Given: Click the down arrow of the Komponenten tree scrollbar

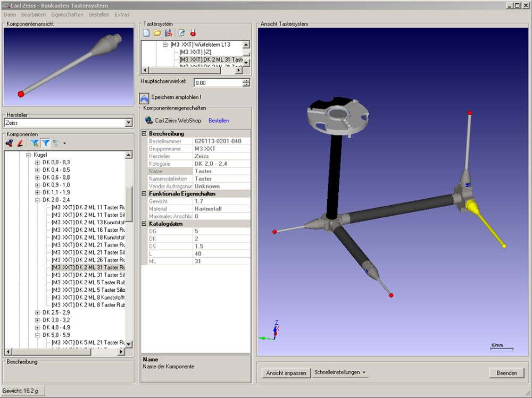Looking at the screenshot, I should pyautogui.click(x=129, y=344).
